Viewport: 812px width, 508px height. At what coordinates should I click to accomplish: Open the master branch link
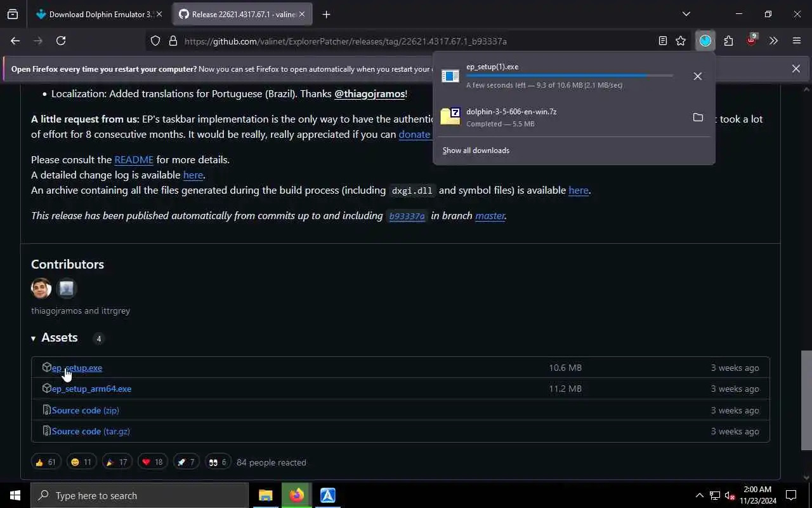pyautogui.click(x=490, y=215)
